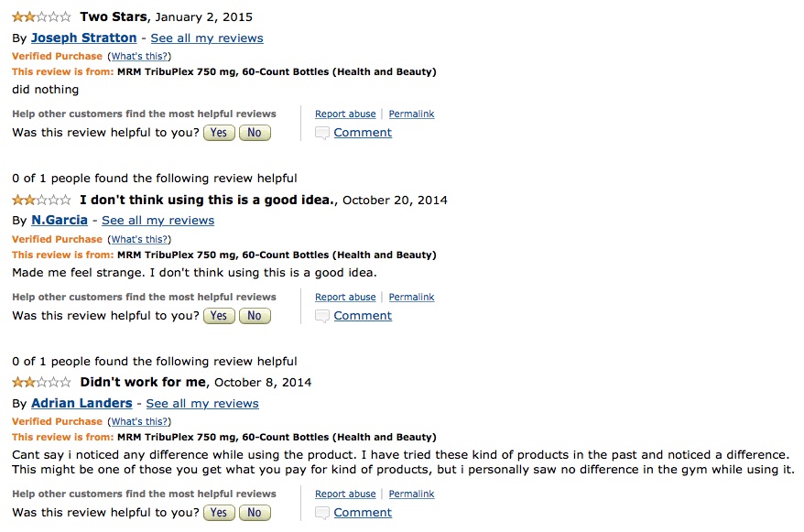The width and height of the screenshot is (804, 532).
Task: Mark Joseph Stratton's review helpful with Yes
Action: (x=218, y=133)
